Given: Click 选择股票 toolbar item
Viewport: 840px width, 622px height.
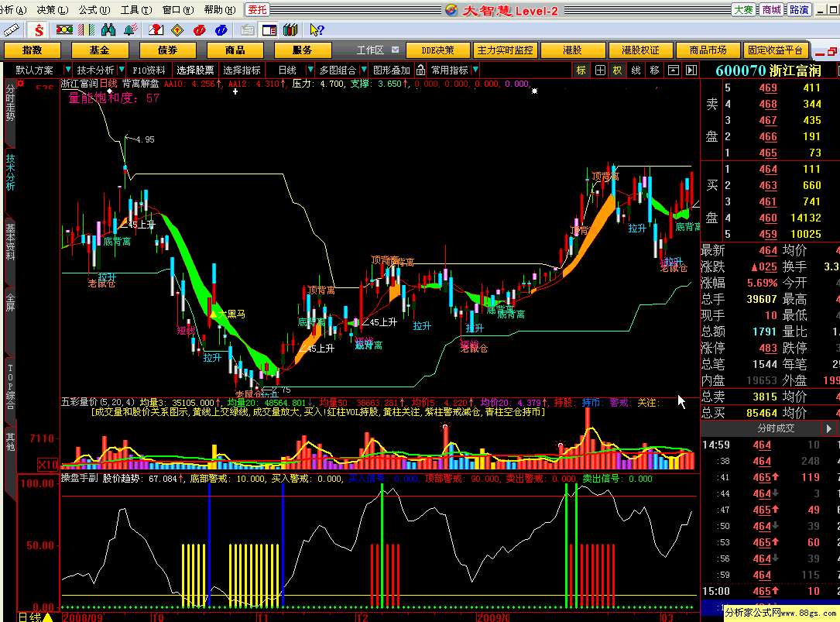Looking at the screenshot, I should pyautogui.click(x=196, y=70).
